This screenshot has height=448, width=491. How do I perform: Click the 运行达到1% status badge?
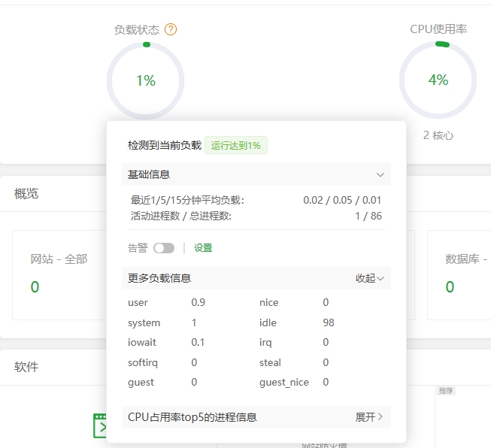point(236,145)
